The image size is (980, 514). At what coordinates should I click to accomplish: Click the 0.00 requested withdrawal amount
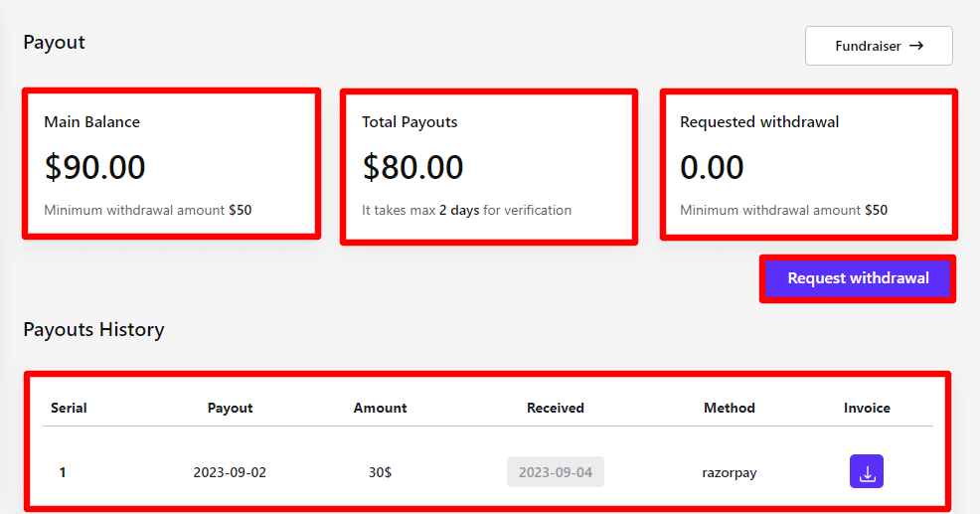coord(712,167)
